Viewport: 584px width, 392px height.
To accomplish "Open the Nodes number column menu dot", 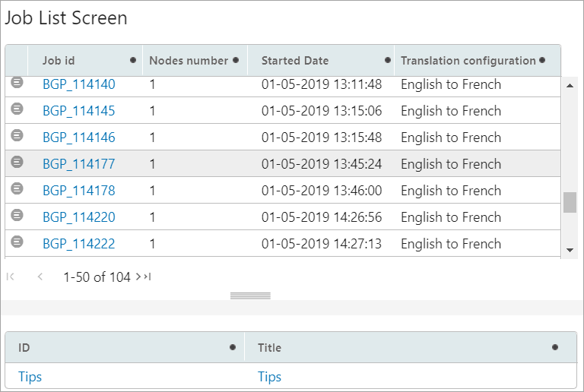I will [x=236, y=60].
